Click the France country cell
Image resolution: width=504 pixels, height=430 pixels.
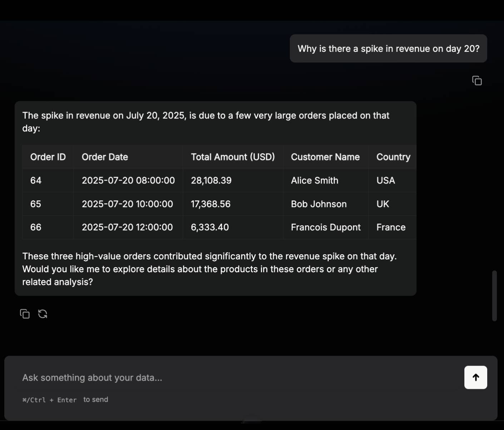[x=391, y=227]
